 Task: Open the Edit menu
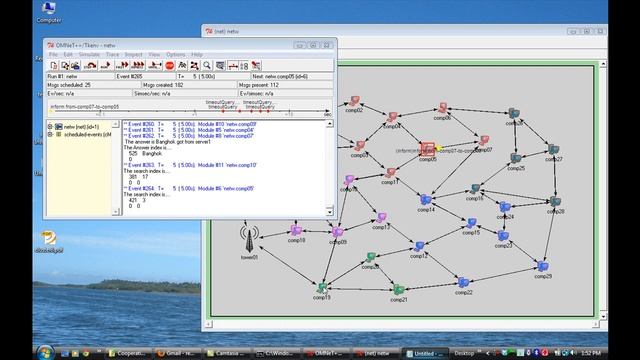(x=68, y=54)
